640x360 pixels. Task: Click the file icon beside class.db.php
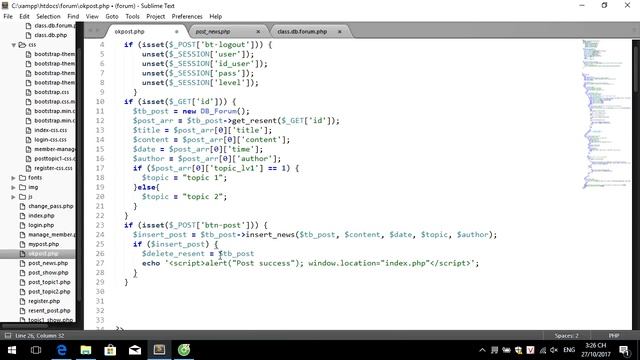point(28,35)
